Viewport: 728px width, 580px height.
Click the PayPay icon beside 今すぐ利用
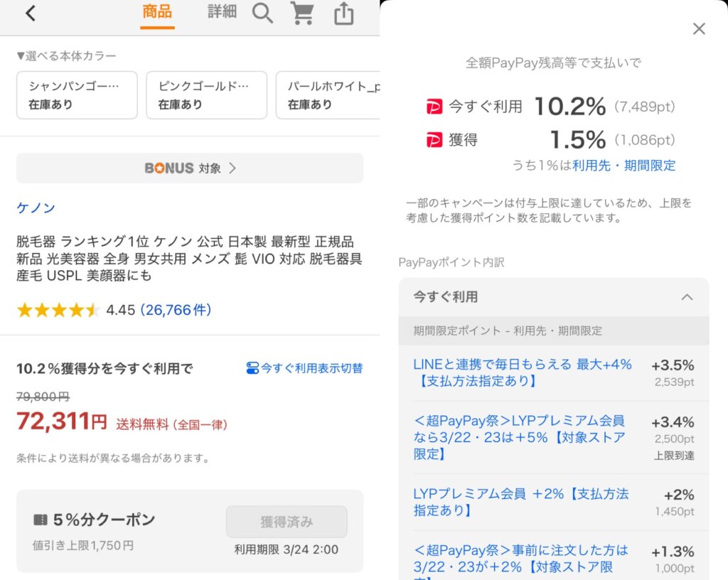coord(434,107)
